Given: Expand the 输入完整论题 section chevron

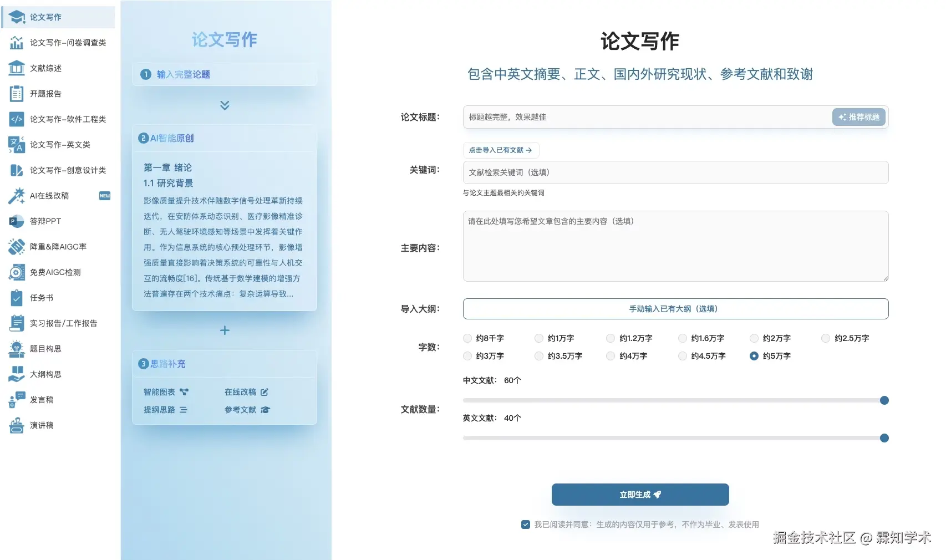Looking at the screenshot, I should (x=224, y=105).
